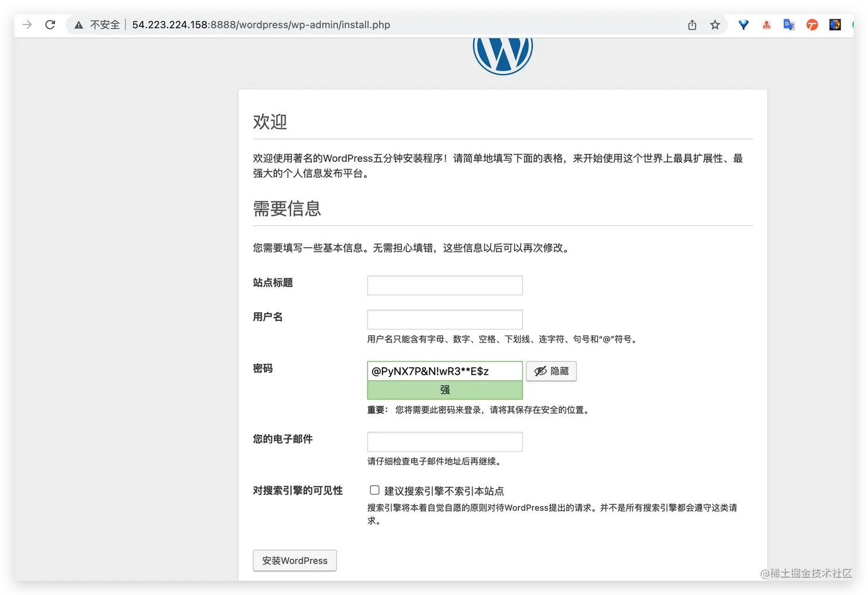868x595 pixels.
Task: Click the 安装WordPress button
Action: [x=294, y=561]
